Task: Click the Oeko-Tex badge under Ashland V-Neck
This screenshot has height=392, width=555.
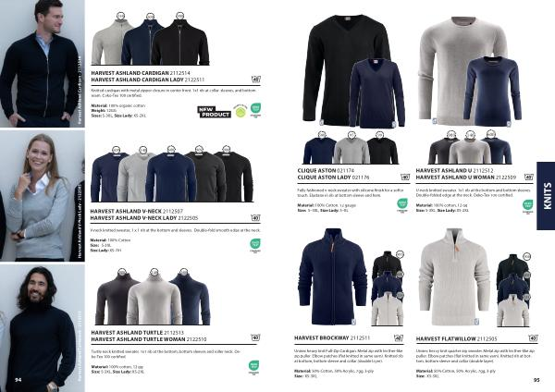Action: coord(255,245)
